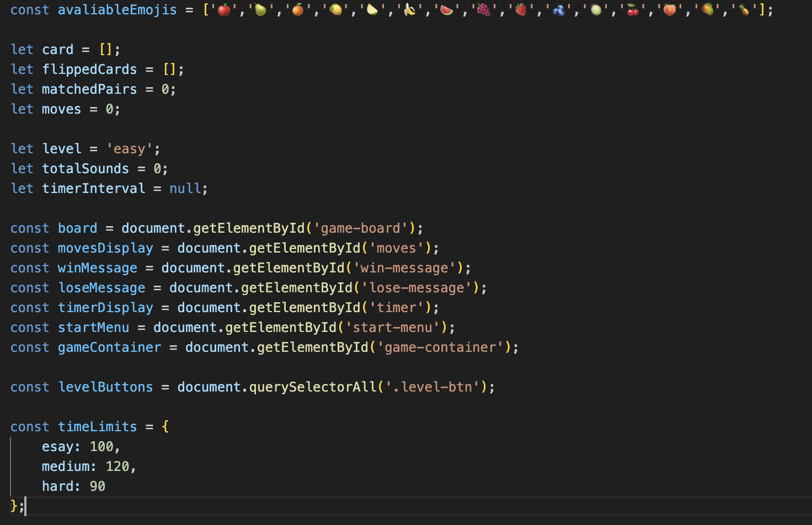
Task: Click the null value of timerInterval
Action: pos(185,189)
